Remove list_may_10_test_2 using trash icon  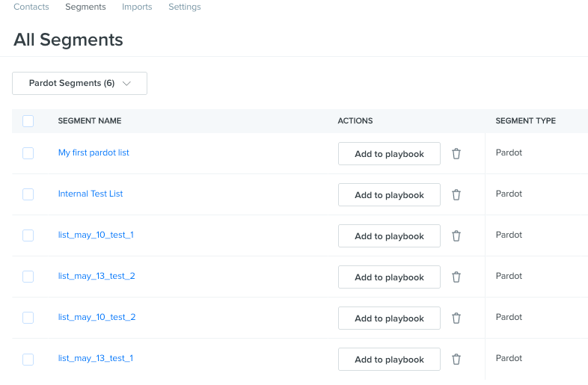click(456, 318)
